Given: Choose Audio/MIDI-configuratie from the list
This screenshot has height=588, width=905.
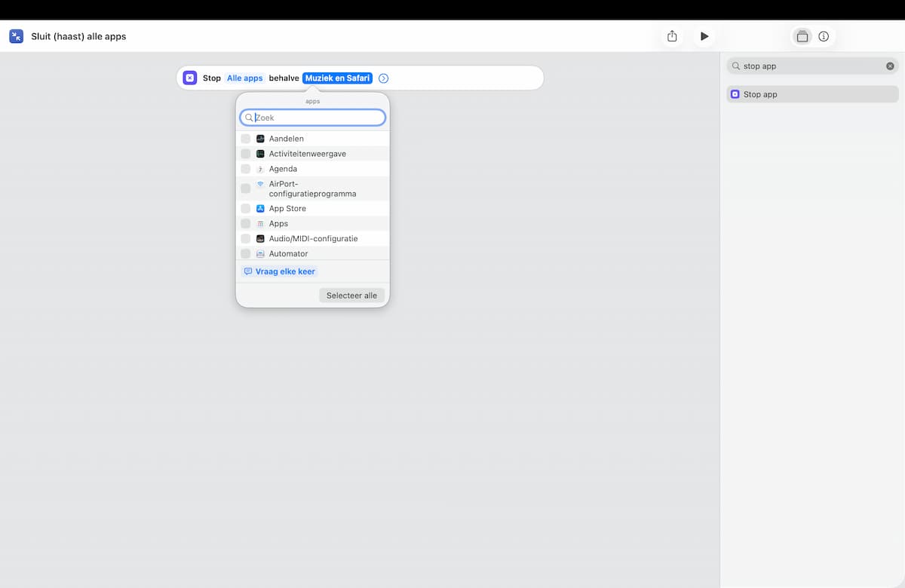Looking at the screenshot, I should [x=313, y=238].
